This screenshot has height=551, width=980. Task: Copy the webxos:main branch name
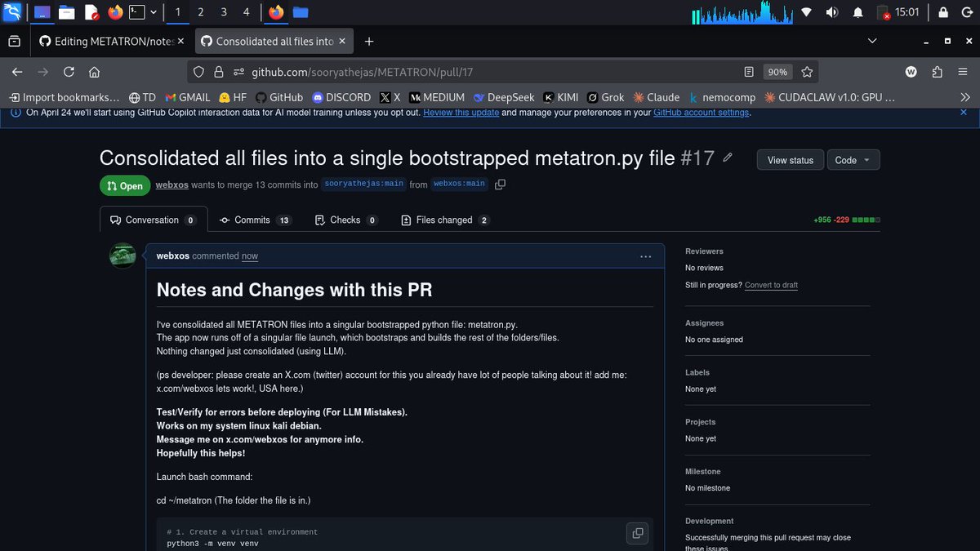point(501,184)
